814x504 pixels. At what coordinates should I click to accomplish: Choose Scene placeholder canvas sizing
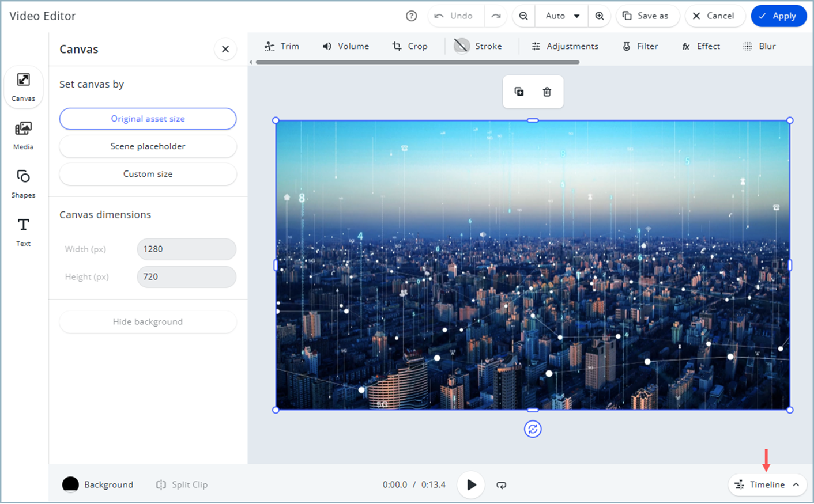[x=148, y=146]
